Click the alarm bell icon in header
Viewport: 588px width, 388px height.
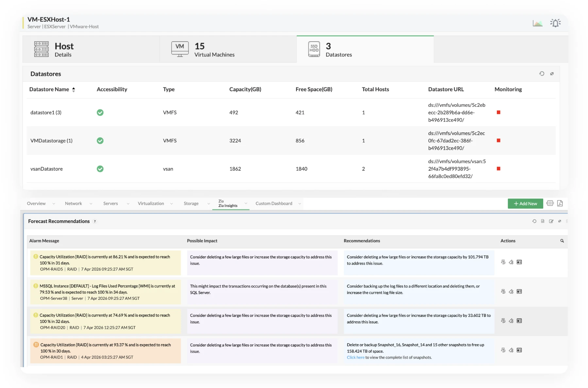[x=555, y=23]
